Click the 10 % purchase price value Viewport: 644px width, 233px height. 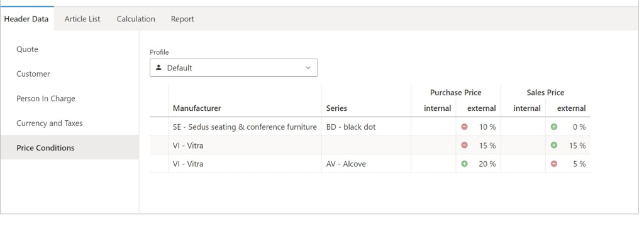(487, 127)
